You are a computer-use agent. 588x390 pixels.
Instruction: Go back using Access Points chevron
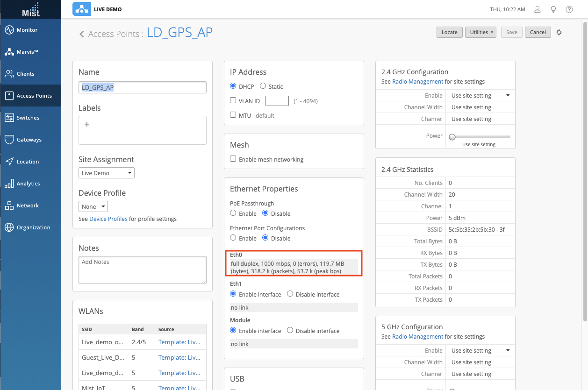coord(82,34)
